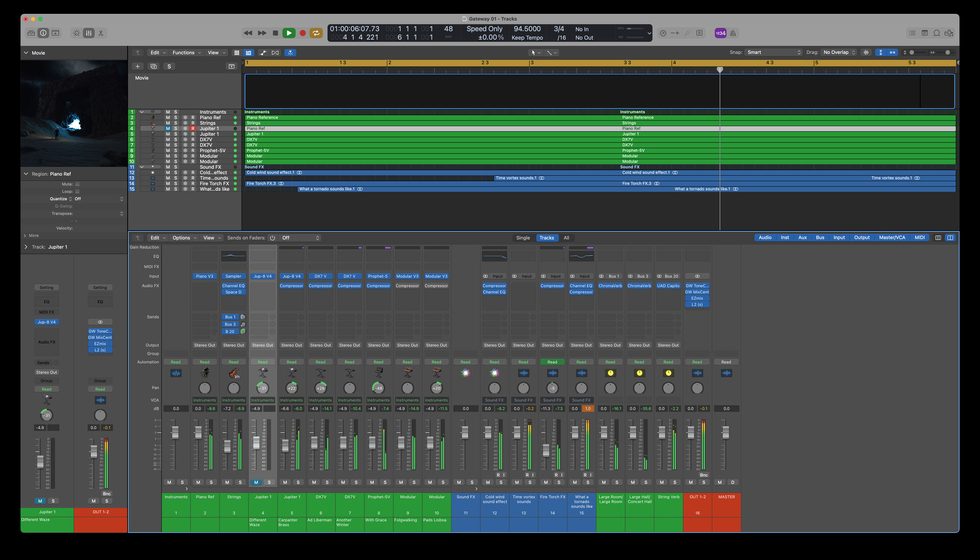
Task: Toggle the Mute checkbox in Region inspector
Action: (x=78, y=184)
